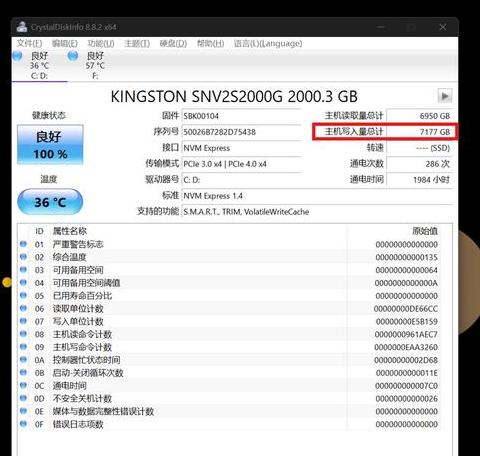Close the CrystalDiskInfo window
Viewport: 480px width, 456px height.
(x=443, y=27)
